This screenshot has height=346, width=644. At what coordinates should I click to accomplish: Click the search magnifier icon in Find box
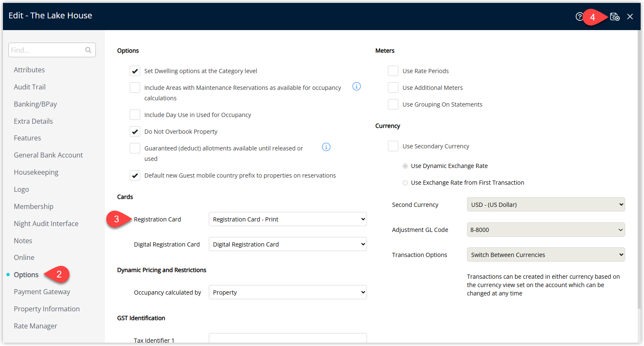click(x=88, y=50)
